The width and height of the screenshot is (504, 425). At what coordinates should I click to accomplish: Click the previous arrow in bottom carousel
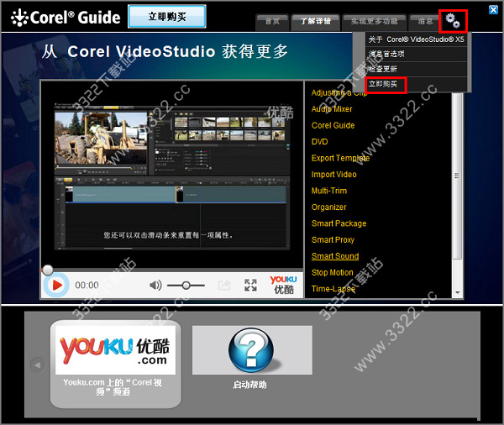(38, 365)
